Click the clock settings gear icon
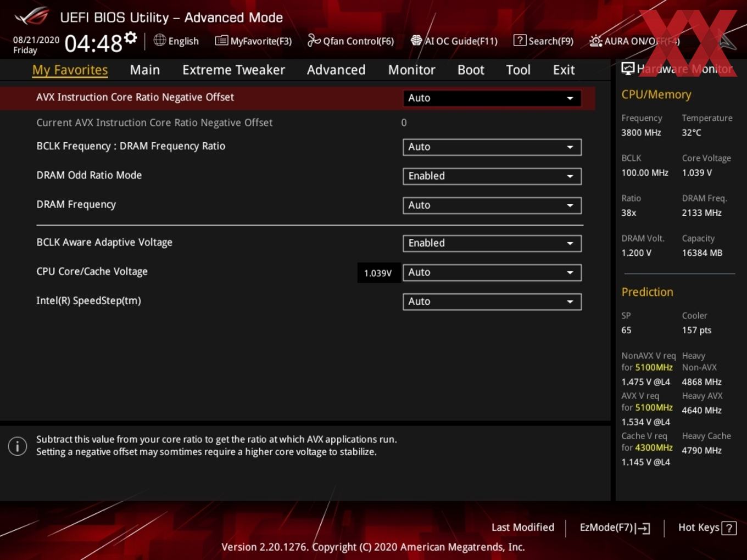747x560 pixels. tap(130, 37)
